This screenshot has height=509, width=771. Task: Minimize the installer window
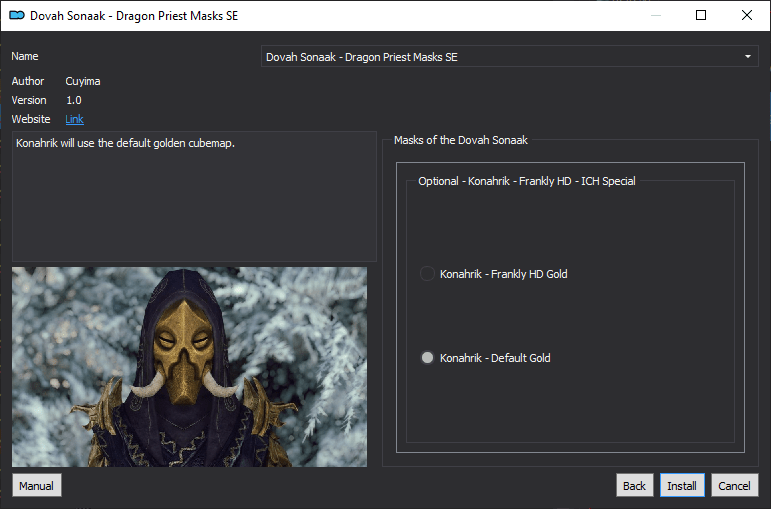point(655,15)
